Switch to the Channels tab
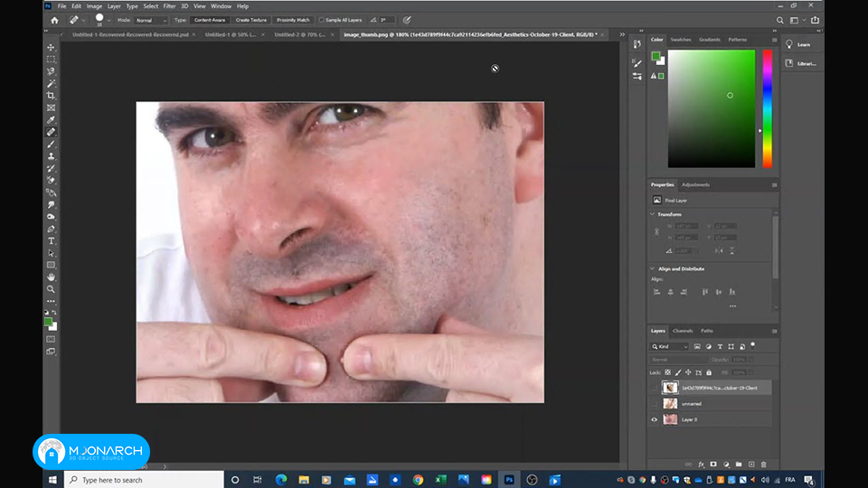 (x=683, y=331)
